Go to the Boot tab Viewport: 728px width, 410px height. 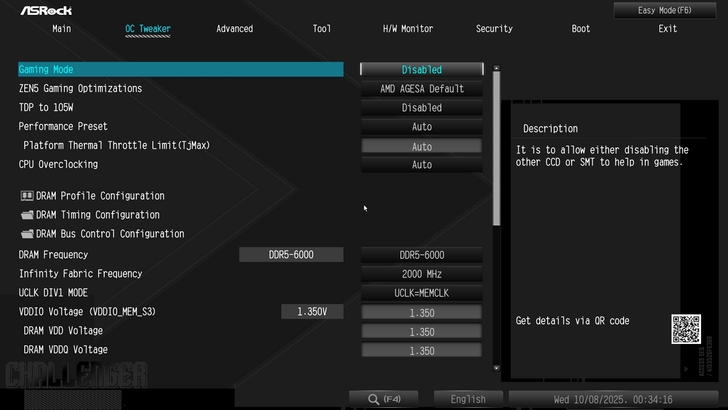[581, 29]
